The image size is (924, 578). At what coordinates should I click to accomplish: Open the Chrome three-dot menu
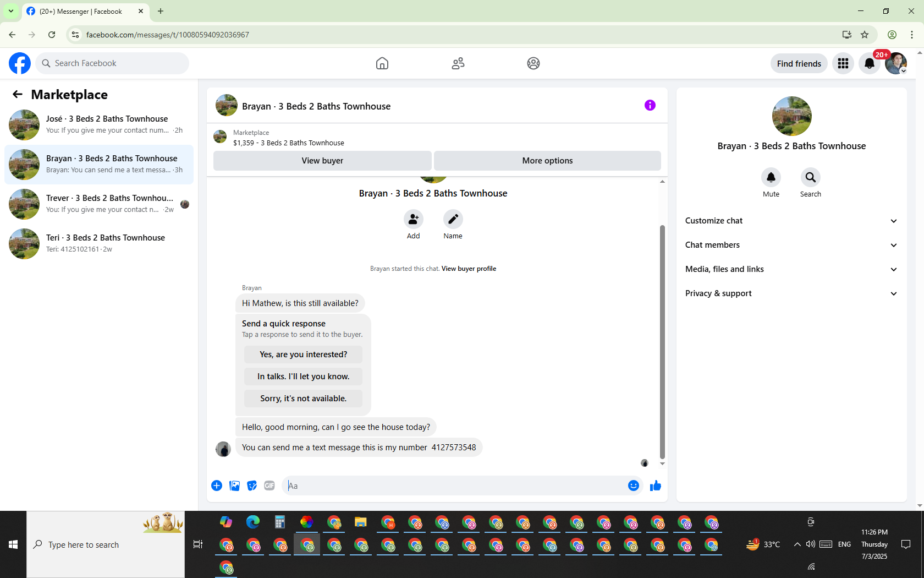(912, 35)
